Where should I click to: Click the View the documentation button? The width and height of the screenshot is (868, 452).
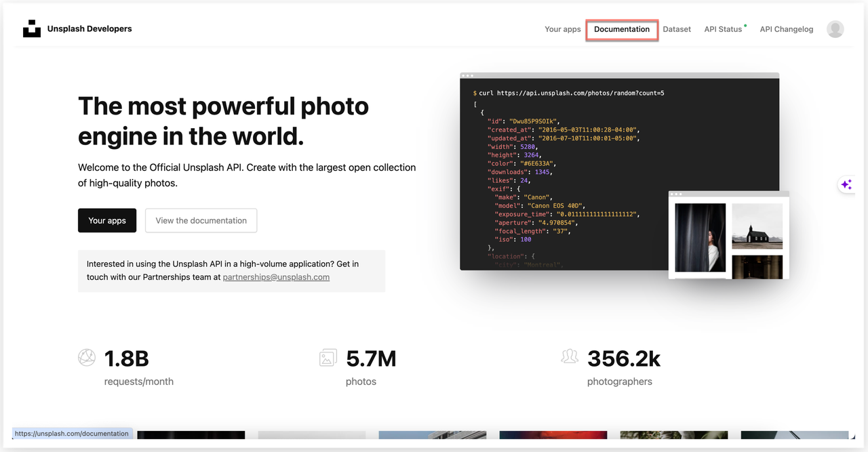pos(201,220)
